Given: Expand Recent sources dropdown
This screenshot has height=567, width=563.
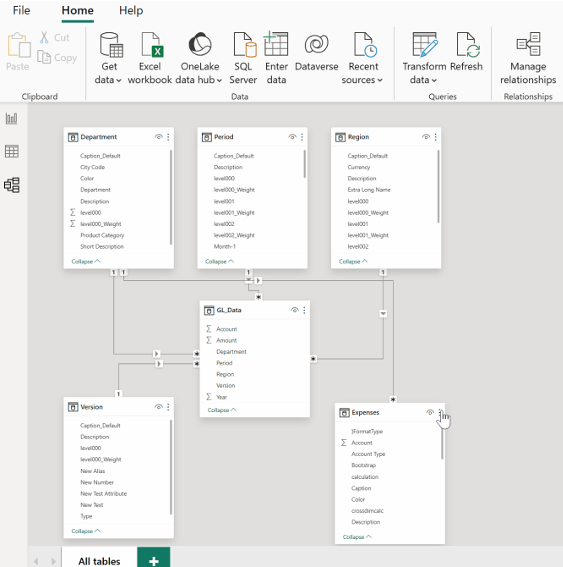Looking at the screenshot, I should 362,58.
